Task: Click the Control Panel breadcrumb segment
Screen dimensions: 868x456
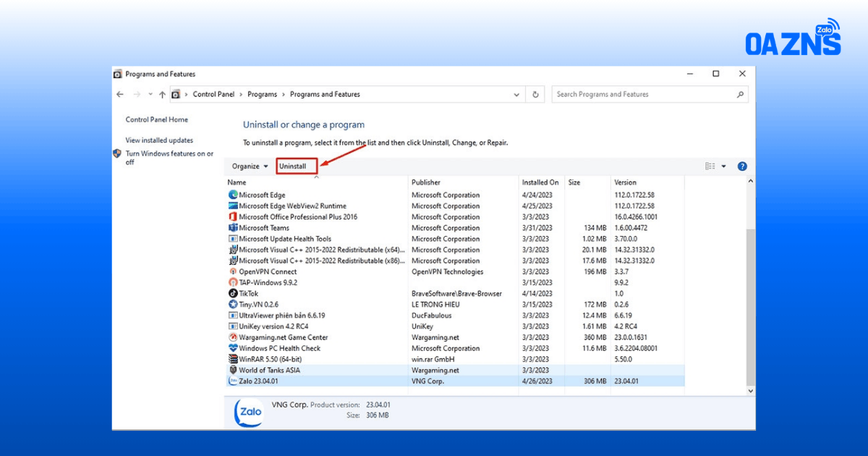Action: (x=213, y=94)
